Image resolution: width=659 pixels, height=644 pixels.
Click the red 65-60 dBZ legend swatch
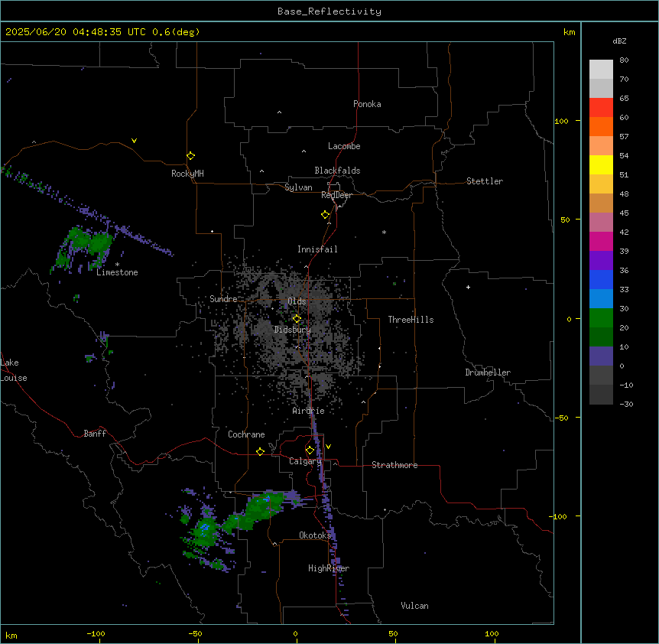coord(601,108)
